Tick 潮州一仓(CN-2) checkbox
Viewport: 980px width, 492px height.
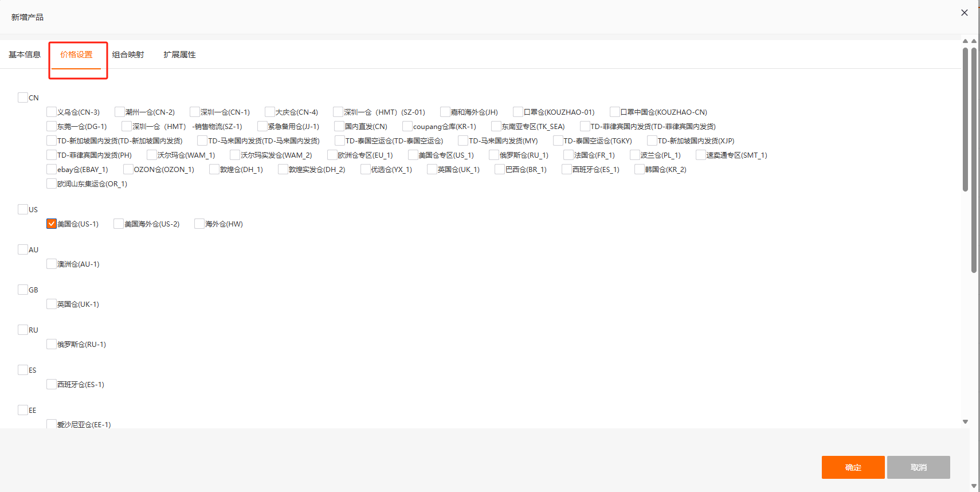pos(120,112)
